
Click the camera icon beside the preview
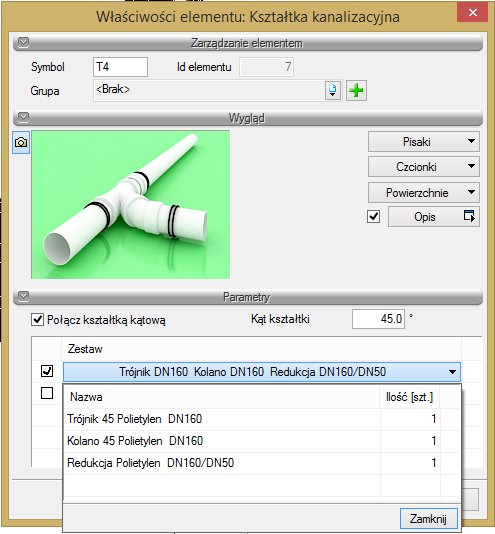coord(21,142)
